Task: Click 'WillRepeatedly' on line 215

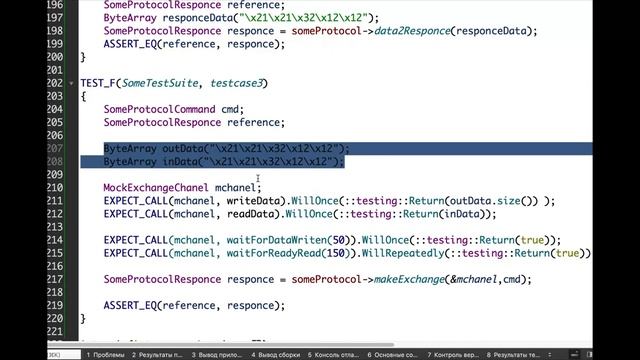Action: 403,253
